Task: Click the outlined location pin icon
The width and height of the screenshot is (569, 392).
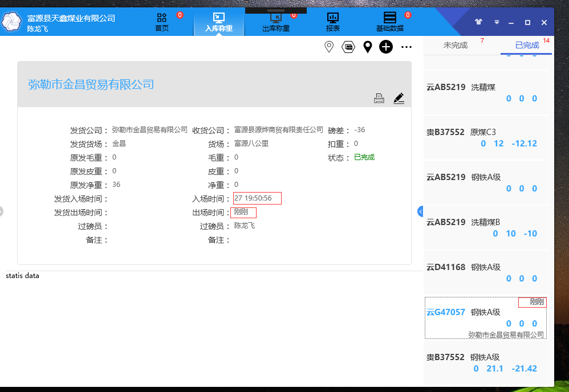Action: click(x=329, y=47)
